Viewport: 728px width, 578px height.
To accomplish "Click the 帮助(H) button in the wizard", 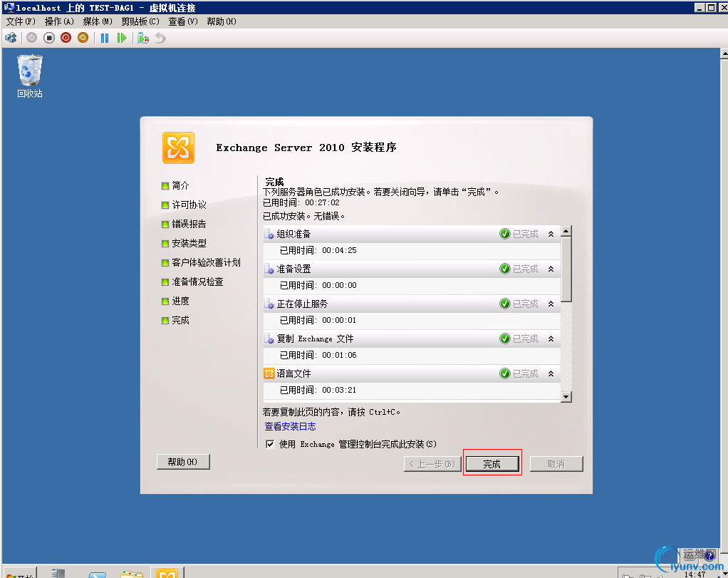I will (183, 462).
